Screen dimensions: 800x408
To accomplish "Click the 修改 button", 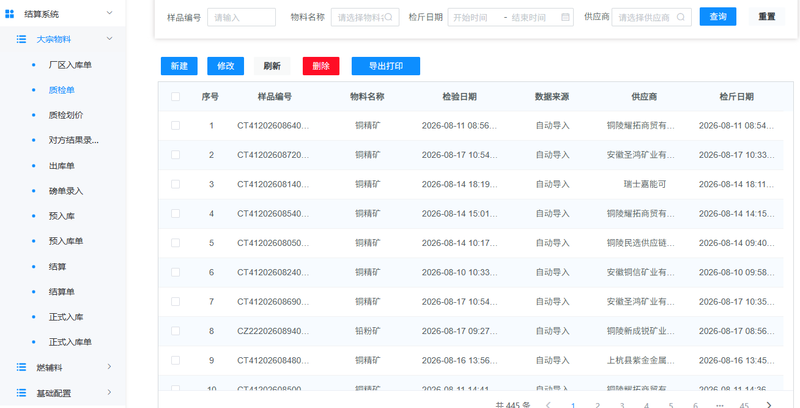I will [226, 66].
